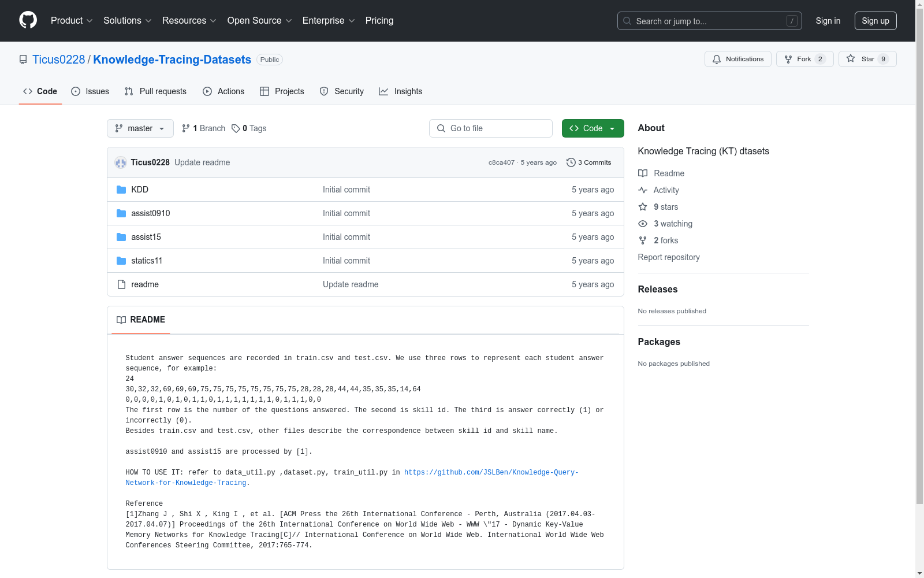
Task: View the 3 Commits history
Action: pos(589,162)
